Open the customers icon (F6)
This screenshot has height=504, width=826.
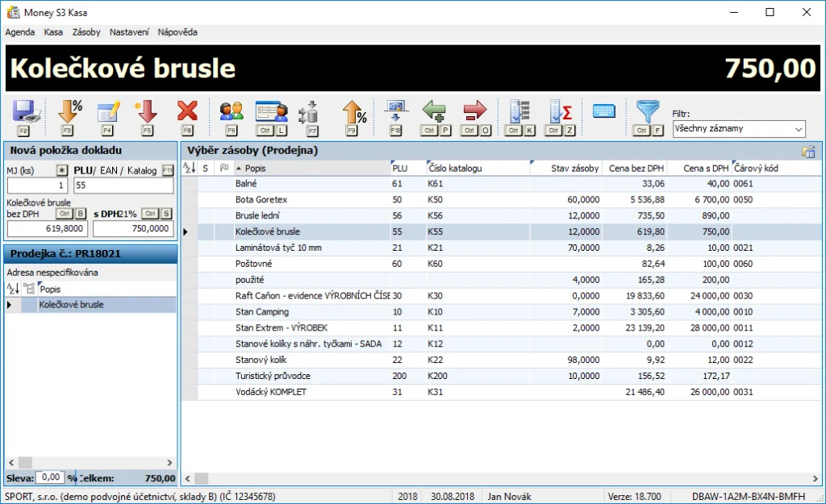(x=232, y=112)
